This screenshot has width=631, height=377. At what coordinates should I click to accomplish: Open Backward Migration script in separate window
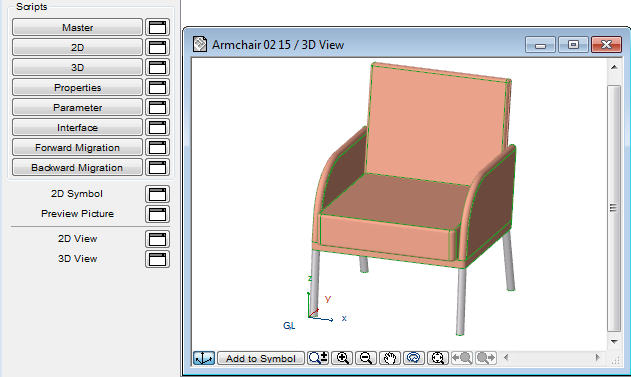[x=157, y=167]
